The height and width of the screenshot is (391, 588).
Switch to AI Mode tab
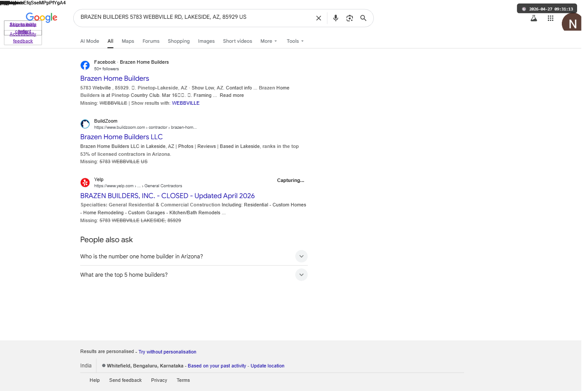coord(89,41)
